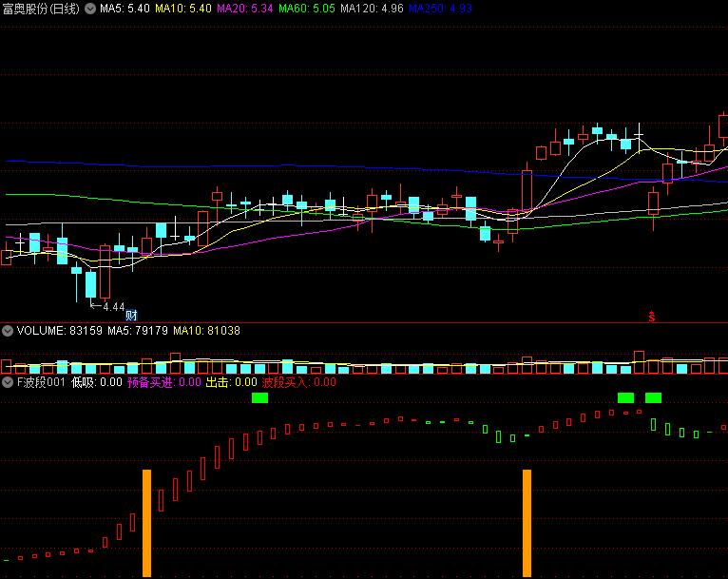
Task: Click the first orange signal bar
Action: (x=146, y=523)
